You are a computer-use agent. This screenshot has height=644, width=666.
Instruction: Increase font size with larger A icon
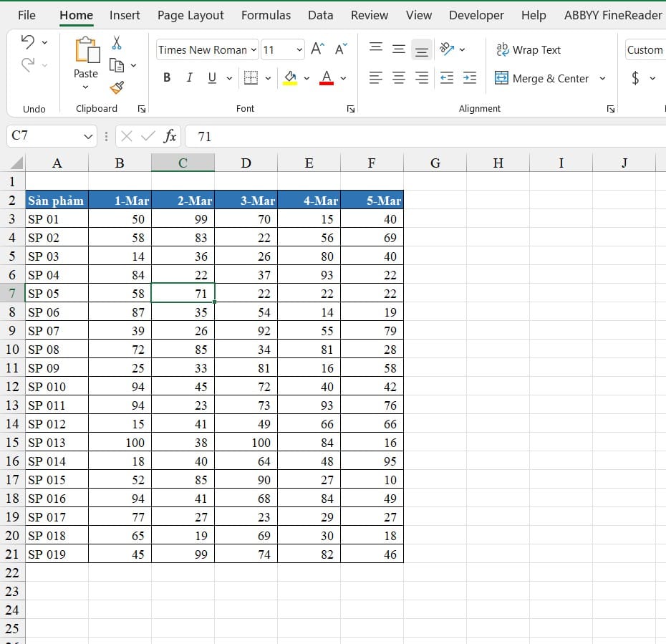(x=318, y=49)
